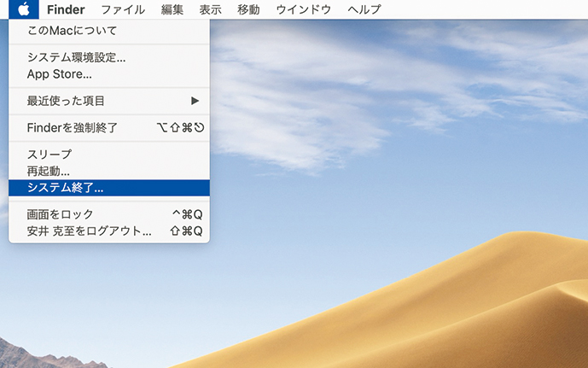
Task: Open the 表示 menu
Action: click(210, 9)
